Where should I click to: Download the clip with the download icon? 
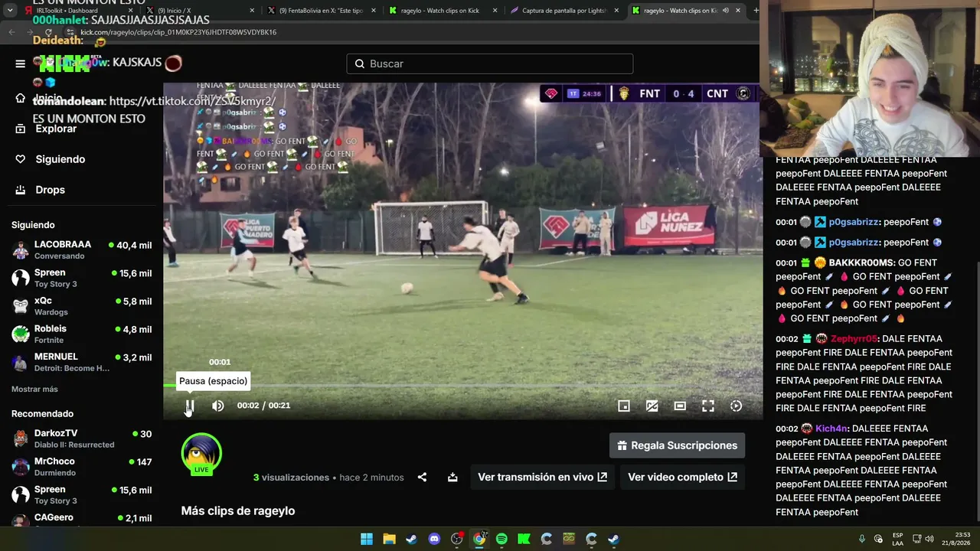click(x=452, y=477)
